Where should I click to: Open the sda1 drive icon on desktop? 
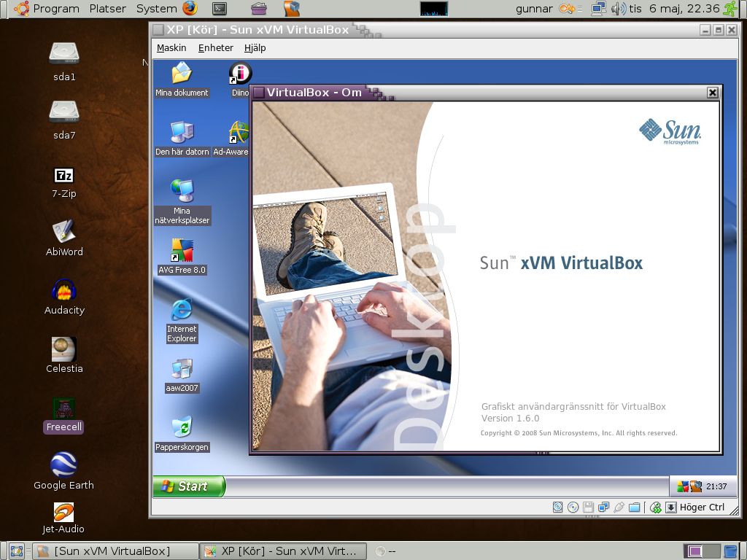click(x=64, y=53)
